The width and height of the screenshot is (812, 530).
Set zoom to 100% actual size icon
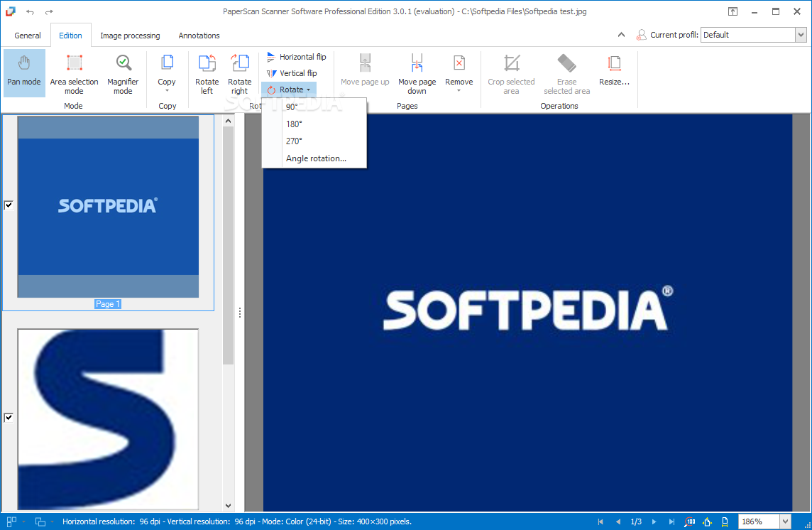[x=690, y=521]
